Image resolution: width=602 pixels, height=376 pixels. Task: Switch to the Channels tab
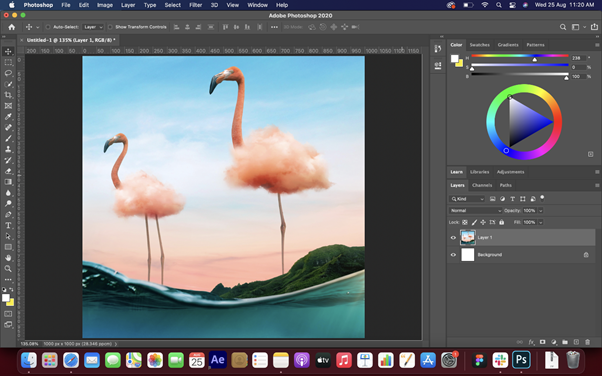[x=482, y=185]
